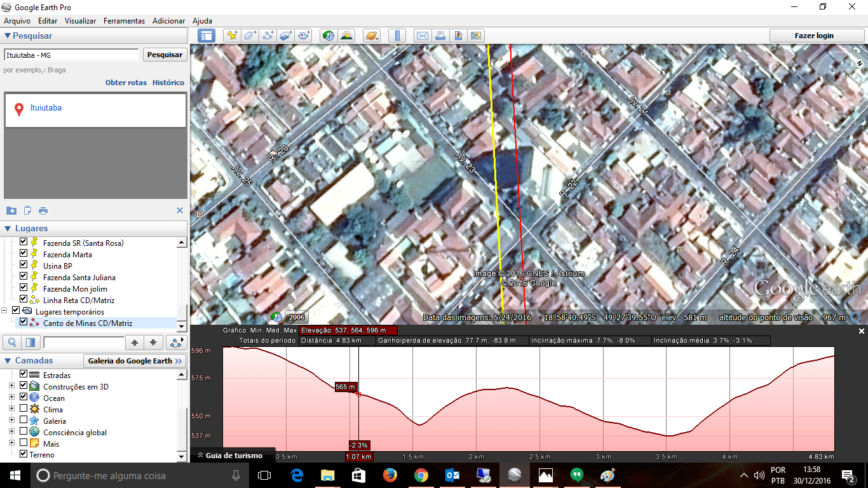Click the Email envelope icon
Image resolution: width=868 pixels, height=488 pixels.
(422, 36)
